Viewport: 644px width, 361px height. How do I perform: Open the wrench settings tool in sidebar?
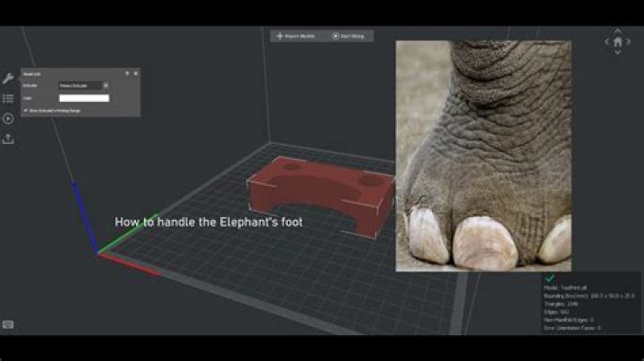click(x=8, y=78)
